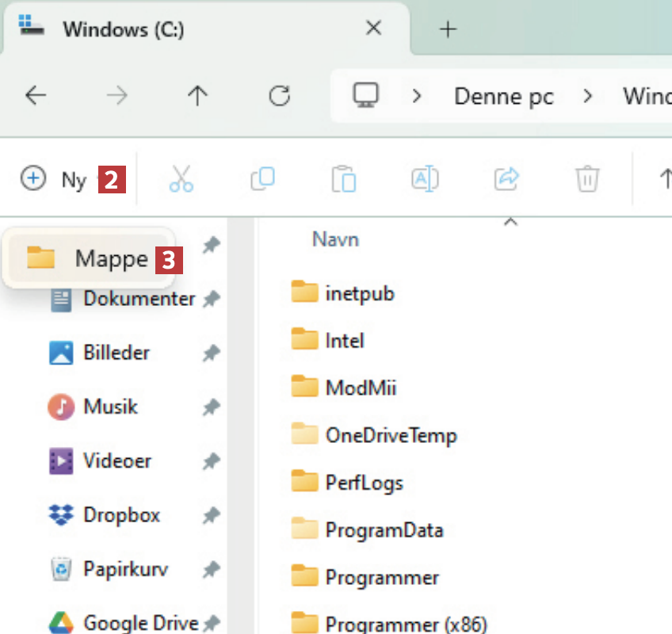
Task: Sort files by Navn column header
Action: click(335, 239)
